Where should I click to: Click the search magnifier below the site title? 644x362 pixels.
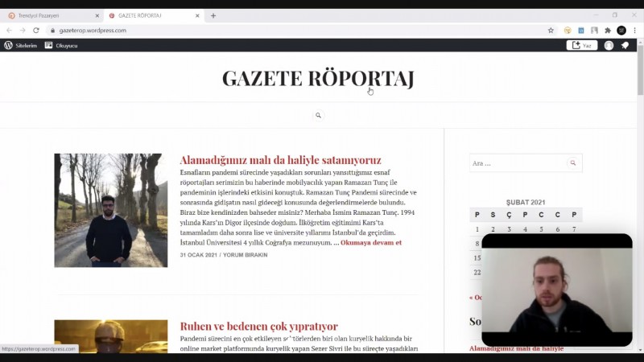pos(318,116)
